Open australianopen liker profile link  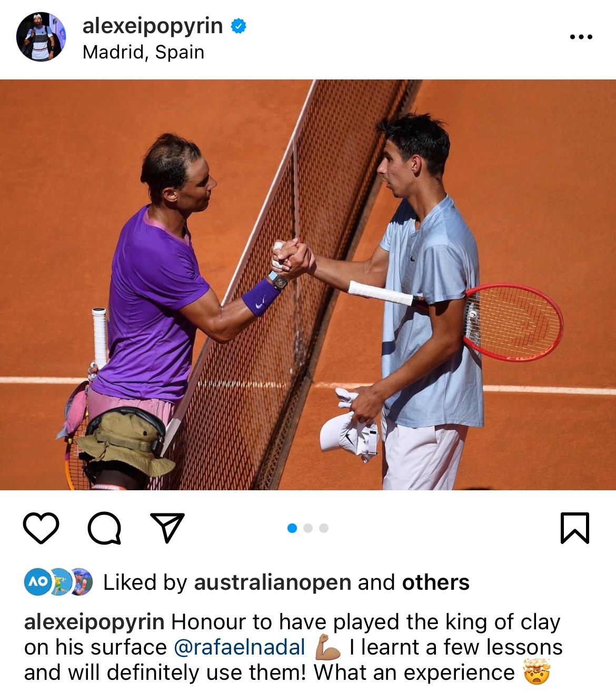(x=273, y=582)
